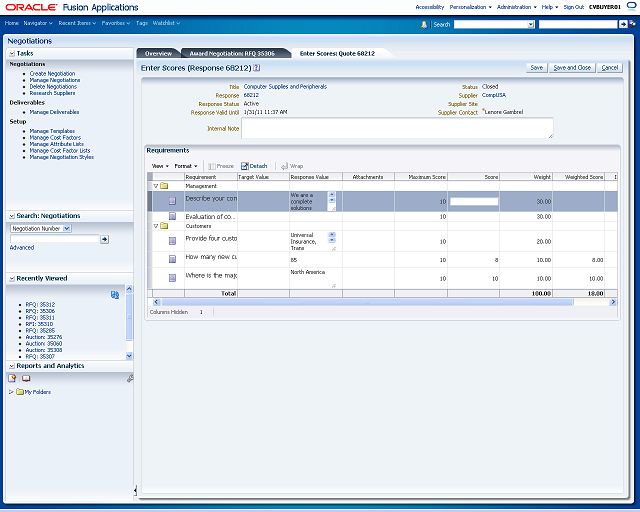This screenshot has height=512, width=640.
Task: Open the View menu in Requirements
Action: tap(160, 166)
